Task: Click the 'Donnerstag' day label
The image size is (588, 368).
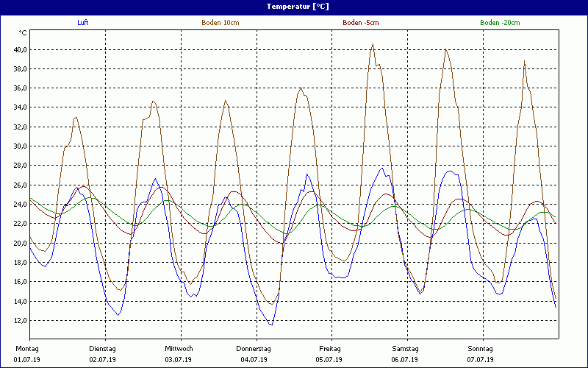Action: point(254,349)
